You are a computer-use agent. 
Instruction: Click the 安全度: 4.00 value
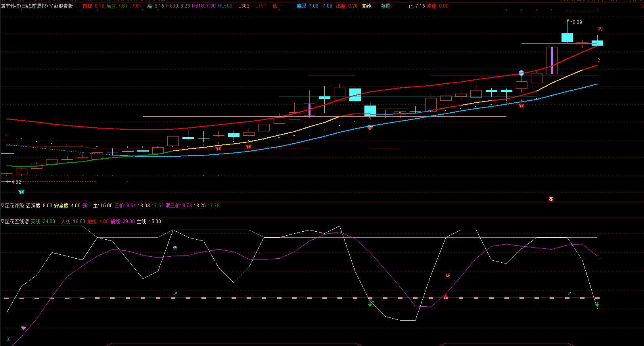point(67,206)
